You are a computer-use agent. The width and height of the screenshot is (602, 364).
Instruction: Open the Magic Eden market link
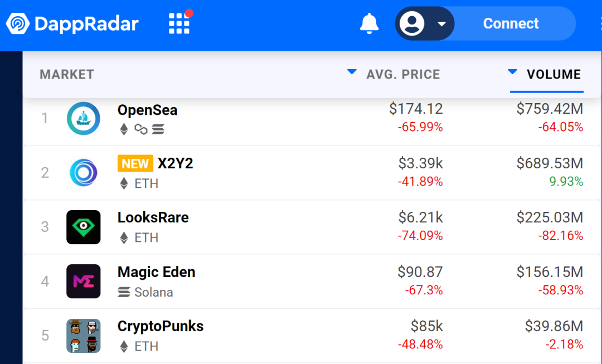click(156, 272)
